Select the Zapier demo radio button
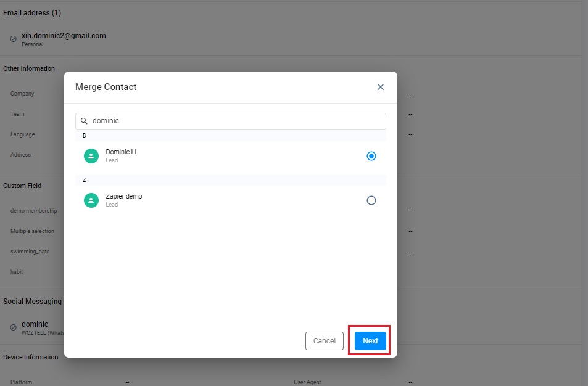The image size is (588, 386). pyautogui.click(x=371, y=200)
